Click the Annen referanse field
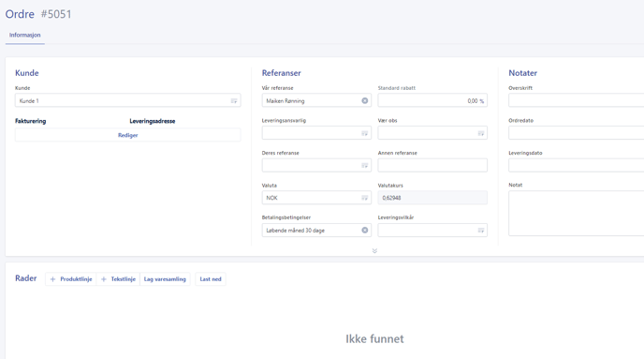This screenshot has height=359, width=644. [x=432, y=165]
